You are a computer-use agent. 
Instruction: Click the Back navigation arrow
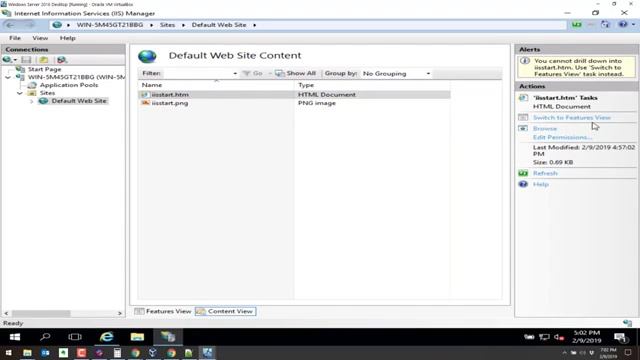(x=10, y=25)
